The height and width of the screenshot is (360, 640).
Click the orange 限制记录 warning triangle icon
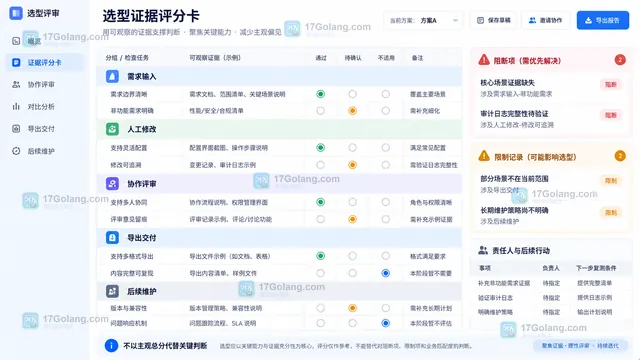pyautogui.click(x=484, y=156)
